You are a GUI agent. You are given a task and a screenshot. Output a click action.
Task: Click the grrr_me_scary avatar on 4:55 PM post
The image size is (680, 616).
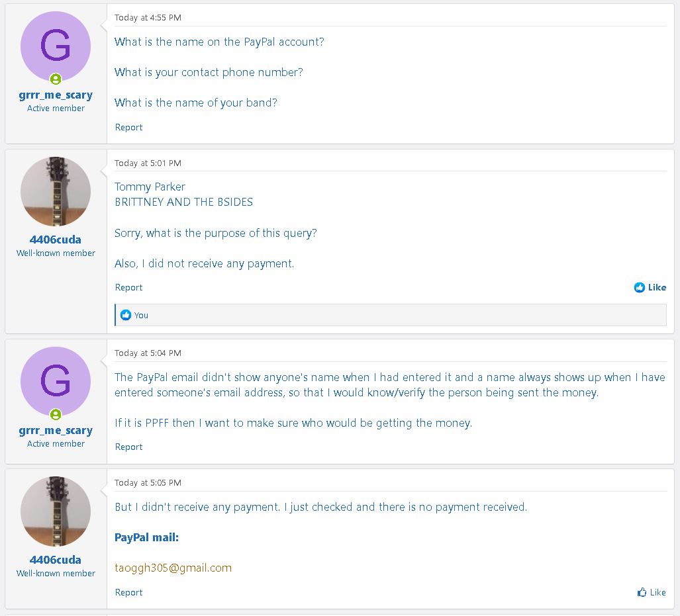(x=56, y=46)
